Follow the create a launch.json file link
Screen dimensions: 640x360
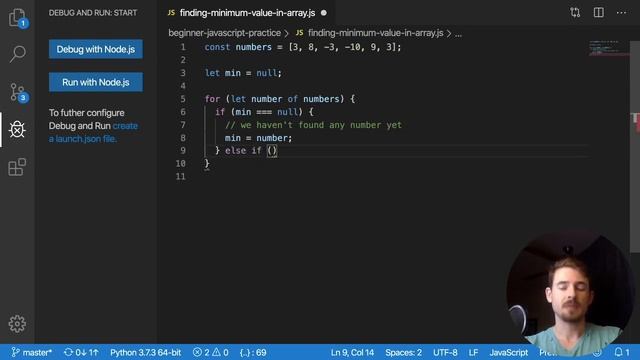[93, 132]
